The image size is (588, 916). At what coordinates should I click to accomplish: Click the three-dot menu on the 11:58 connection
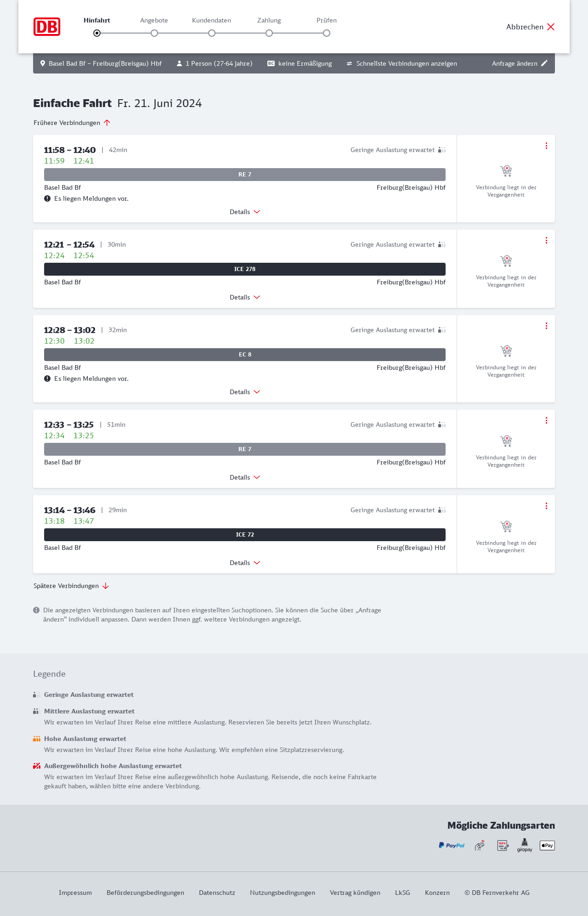click(x=546, y=146)
